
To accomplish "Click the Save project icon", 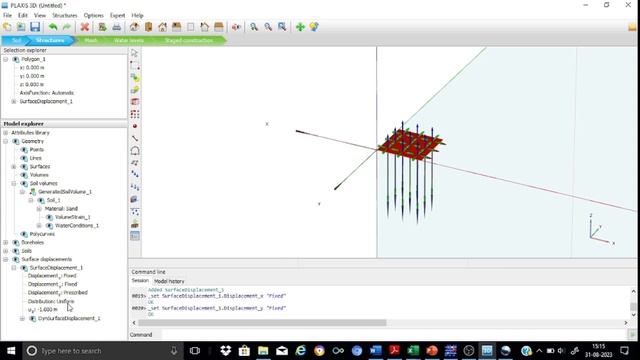I will (35, 27).
